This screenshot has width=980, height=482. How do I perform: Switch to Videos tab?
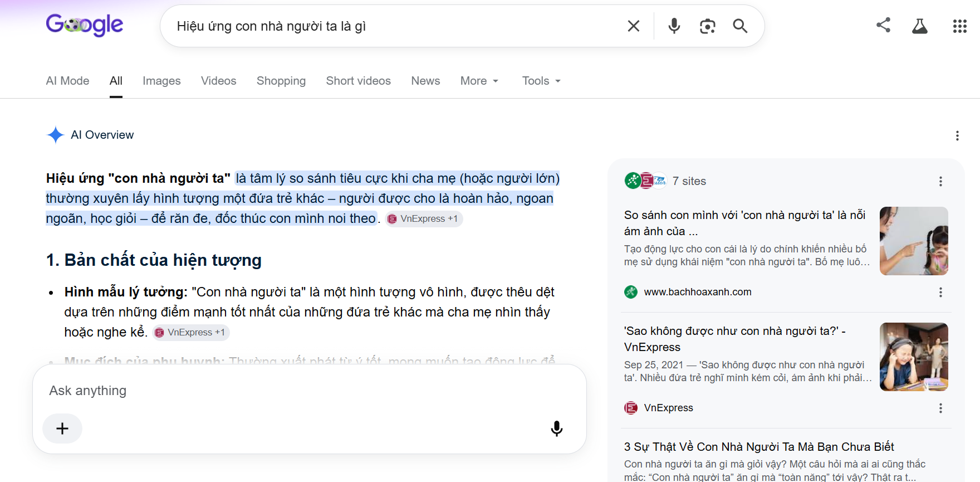[219, 81]
